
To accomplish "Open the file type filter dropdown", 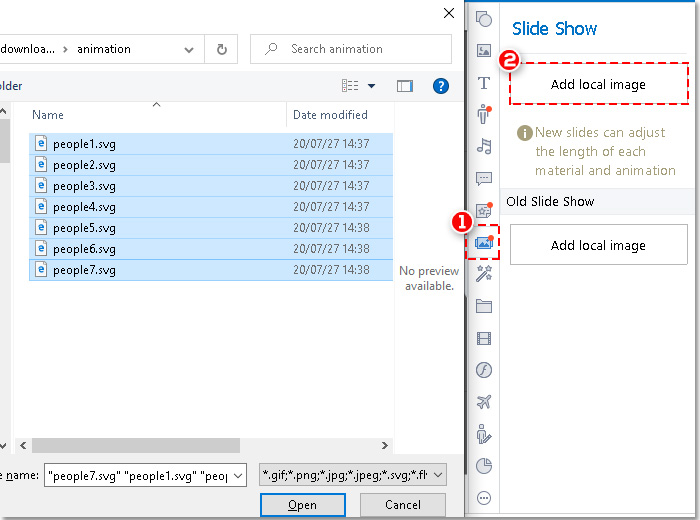I will 353,475.
